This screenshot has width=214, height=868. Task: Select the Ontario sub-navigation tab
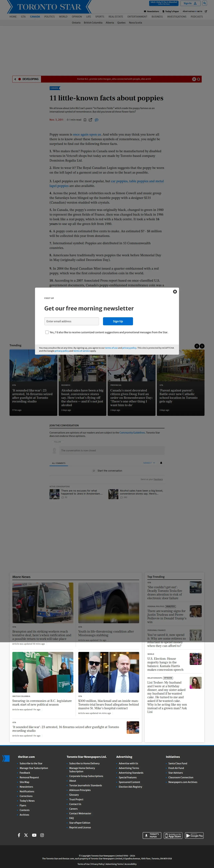(76, 23)
